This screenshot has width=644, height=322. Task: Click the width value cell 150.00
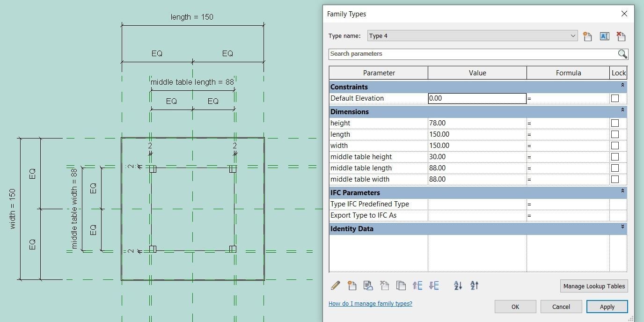click(477, 146)
